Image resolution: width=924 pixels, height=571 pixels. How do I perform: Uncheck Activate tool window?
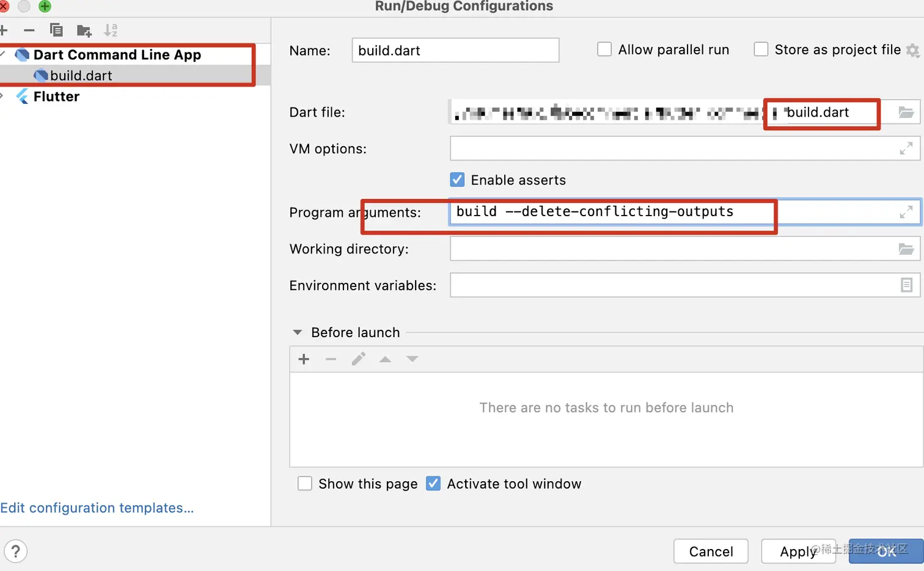tap(433, 484)
